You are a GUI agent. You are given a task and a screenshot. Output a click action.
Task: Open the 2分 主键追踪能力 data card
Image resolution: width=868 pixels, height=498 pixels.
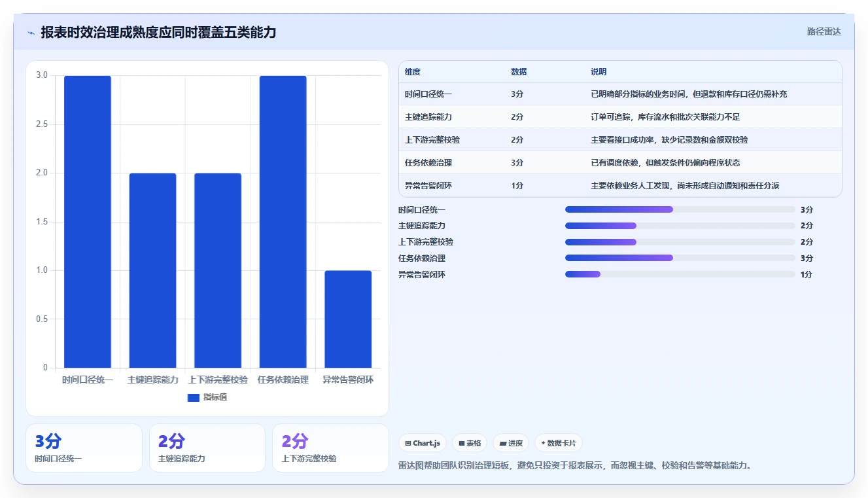pos(207,448)
